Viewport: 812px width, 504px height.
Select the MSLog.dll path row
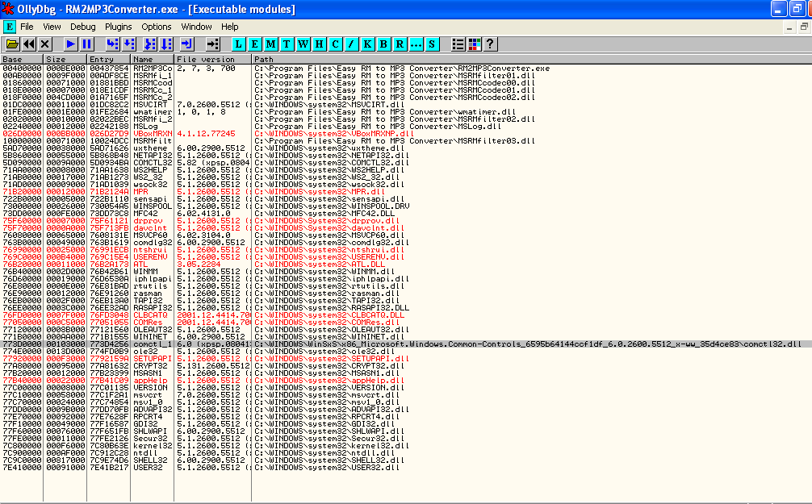378,127
